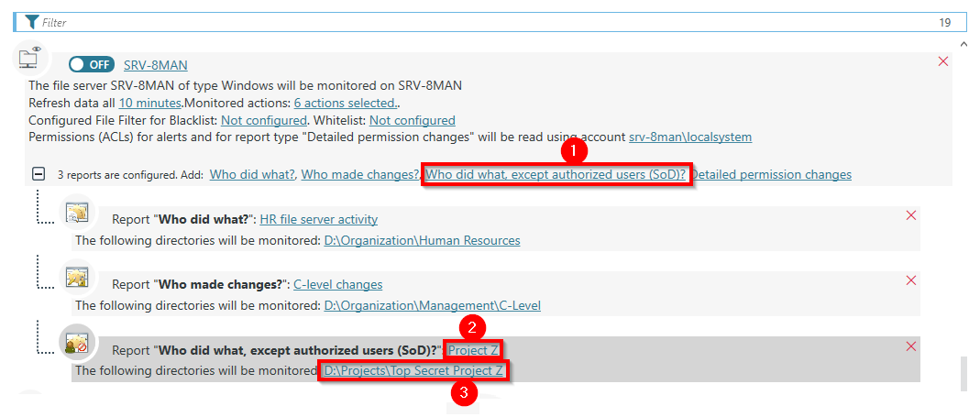
Task: Click the SoD report user icon
Action: [x=74, y=342]
